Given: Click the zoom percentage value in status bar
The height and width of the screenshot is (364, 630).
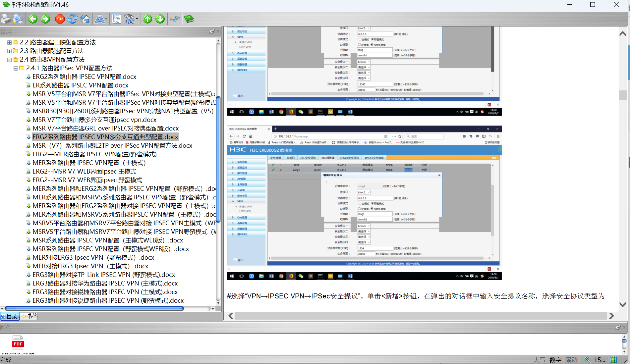Looking at the screenshot, I should pyautogui.click(x=600, y=360).
